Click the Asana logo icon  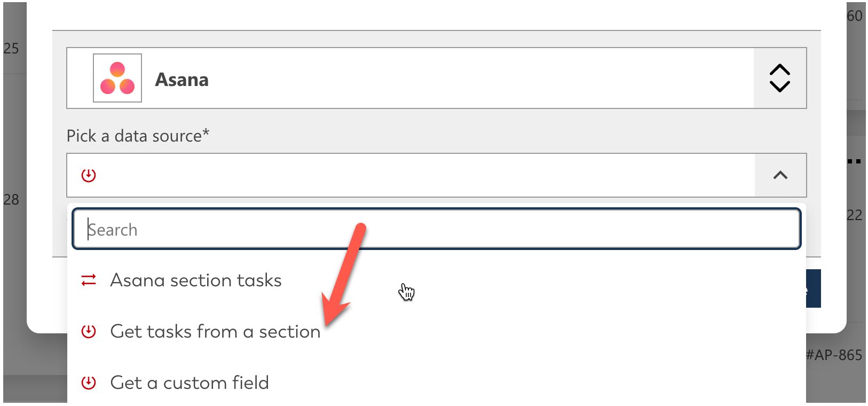[x=117, y=78]
